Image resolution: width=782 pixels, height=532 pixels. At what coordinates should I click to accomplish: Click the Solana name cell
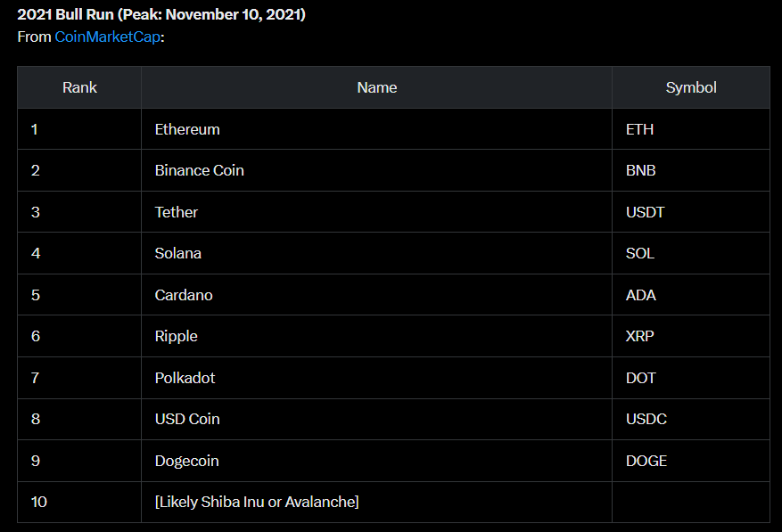[x=178, y=253]
